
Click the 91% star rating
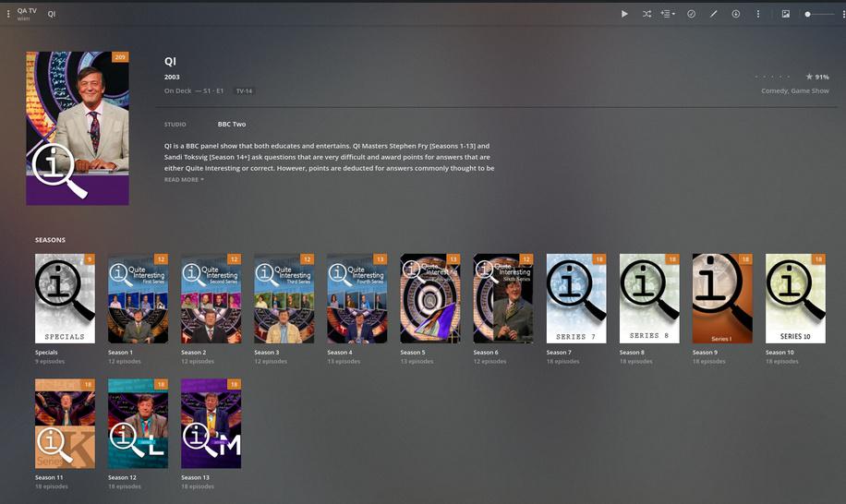pyautogui.click(x=816, y=77)
